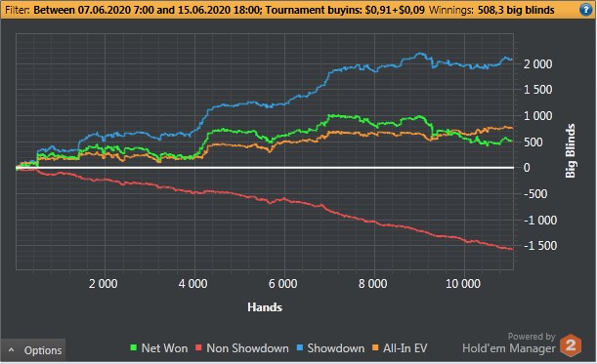
Task: Toggle the Showdown blue legend swatch
Action: tap(300, 347)
